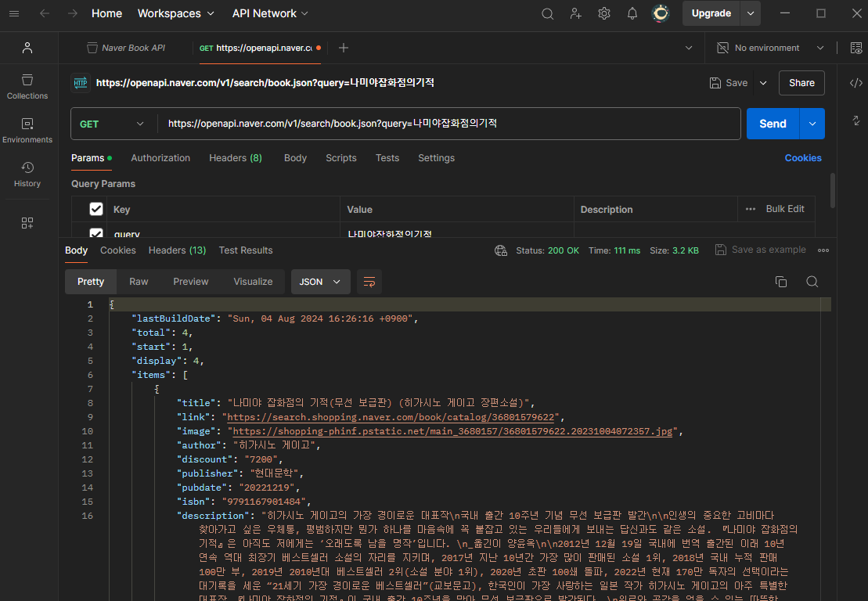Viewport: 868px width, 601px height.
Task: Click Bulk Edit
Action: coord(785,209)
